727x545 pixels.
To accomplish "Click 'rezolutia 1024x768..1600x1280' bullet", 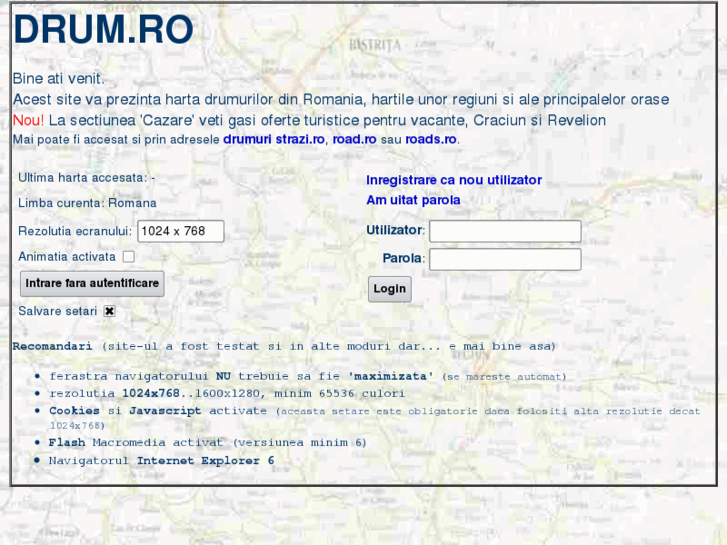I will coord(227,393).
